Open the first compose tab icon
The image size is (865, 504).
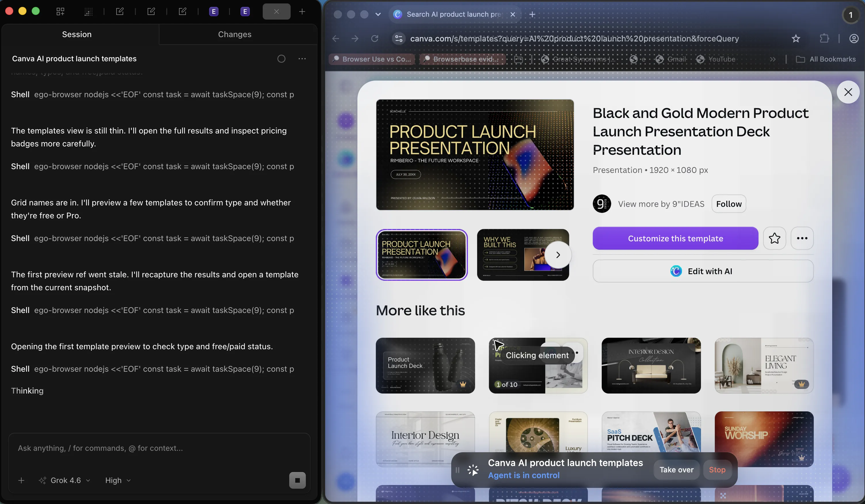(x=120, y=12)
